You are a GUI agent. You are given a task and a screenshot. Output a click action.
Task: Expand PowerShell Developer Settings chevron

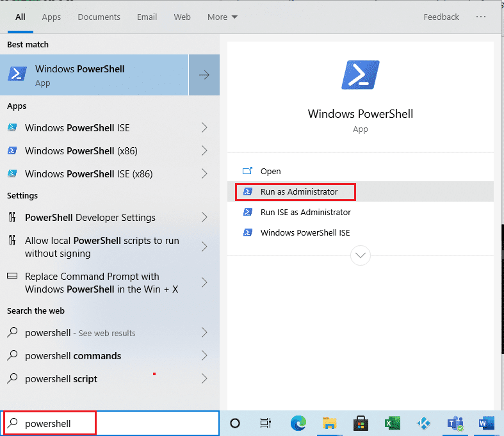pyautogui.click(x=204, y=218)
